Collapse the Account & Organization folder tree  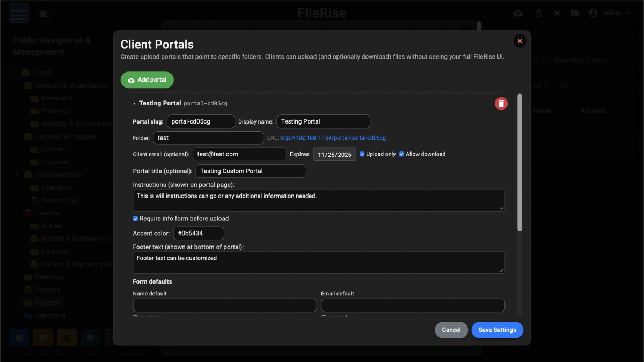[x=16, y=85]
